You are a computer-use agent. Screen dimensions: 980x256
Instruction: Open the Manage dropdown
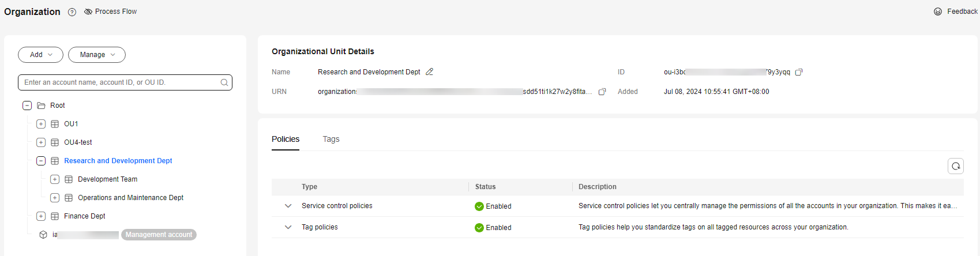(97, 55)
